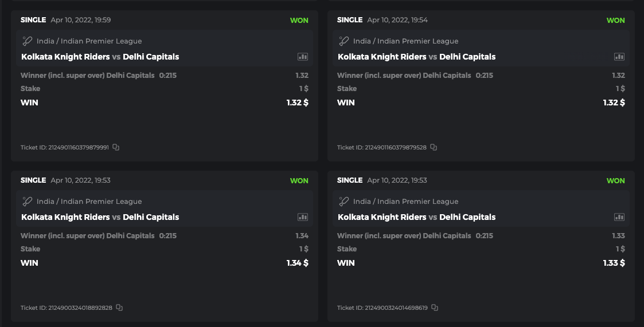Copy ticket ID ending in 879991
This screenshot has width=644, height=327.
[x=116, y=147]
